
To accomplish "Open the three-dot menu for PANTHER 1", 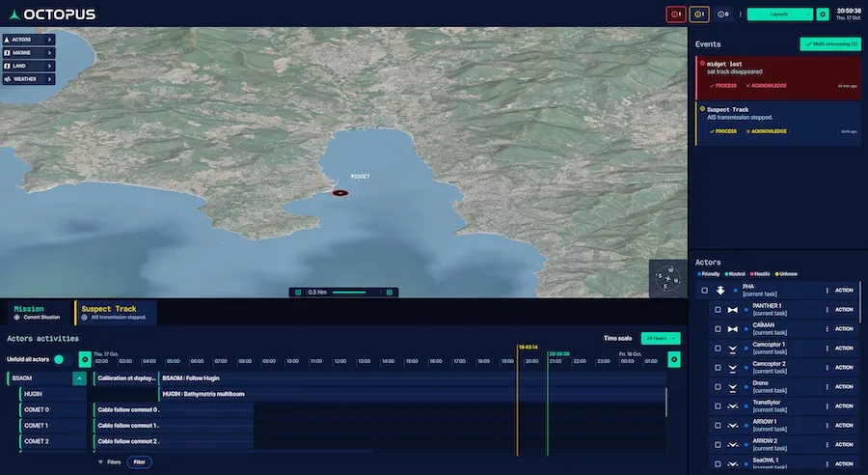I will point(827,310).
